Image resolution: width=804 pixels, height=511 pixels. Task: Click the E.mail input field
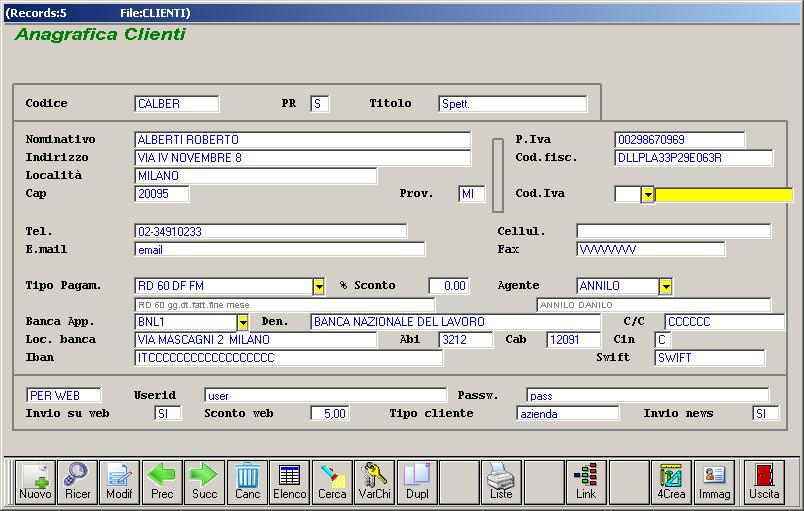click(x=279, y=250)
